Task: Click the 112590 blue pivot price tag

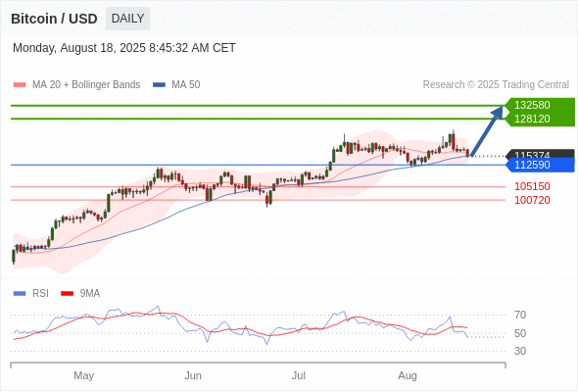Action: coord(540,165)
